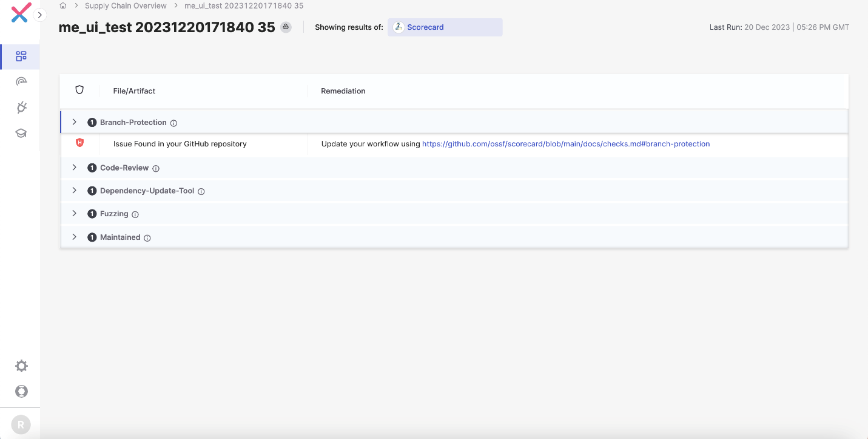868x439 pixels.
Task: Click 'Issue Found in your GitHub repository' text
Action: tap(180, 144)
